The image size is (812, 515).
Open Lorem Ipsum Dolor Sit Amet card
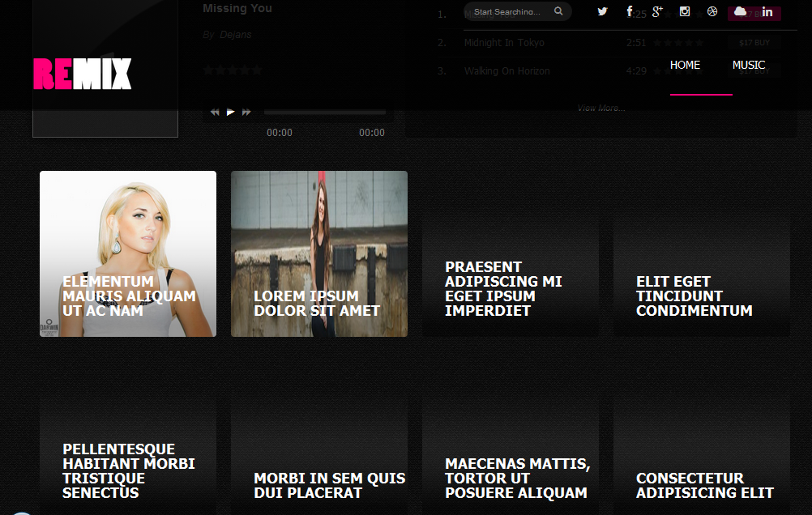319,253
